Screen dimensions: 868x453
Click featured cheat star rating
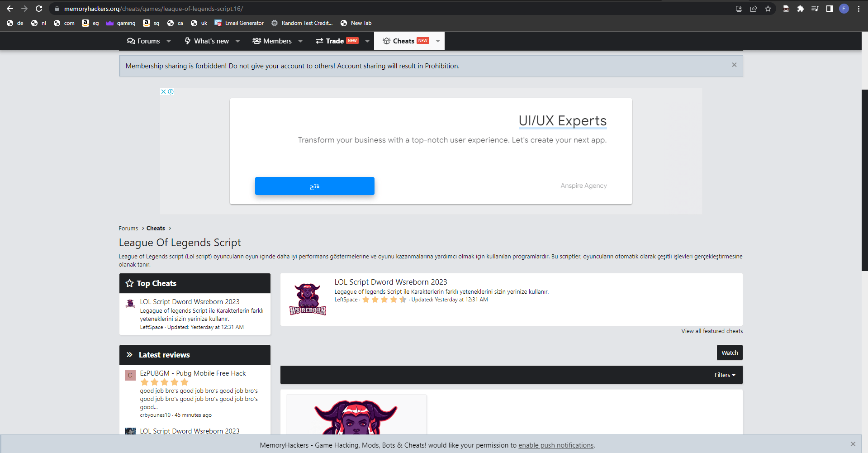coord(384,300)
